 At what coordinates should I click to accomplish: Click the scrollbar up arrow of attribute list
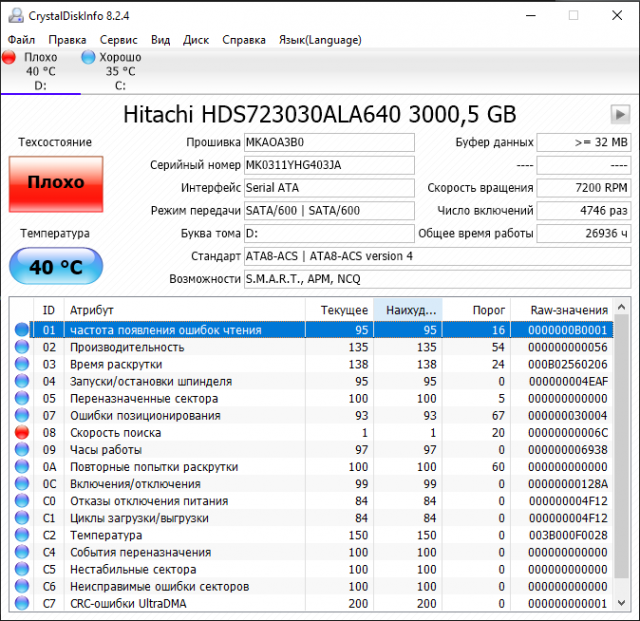[x=622, y=307]
